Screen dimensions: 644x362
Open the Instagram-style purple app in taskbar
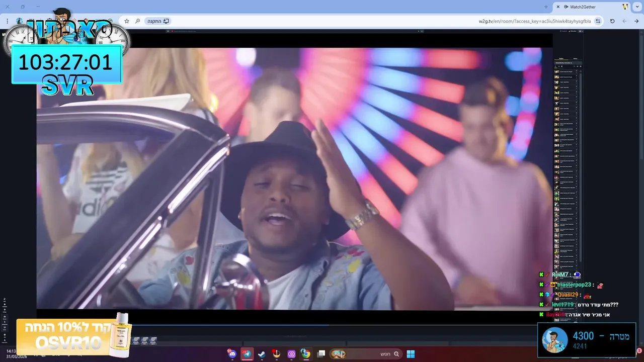291,354
